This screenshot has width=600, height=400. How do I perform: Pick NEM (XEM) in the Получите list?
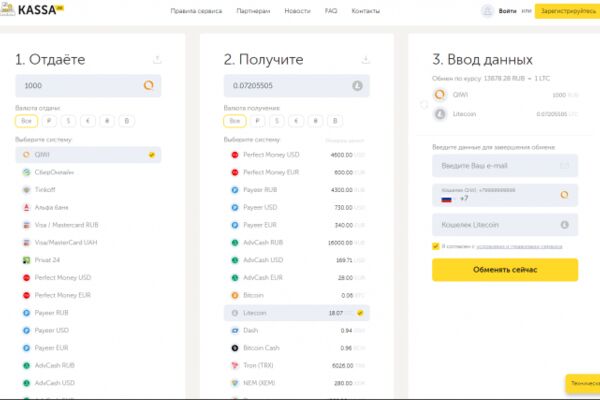click(x=297, y=383)
